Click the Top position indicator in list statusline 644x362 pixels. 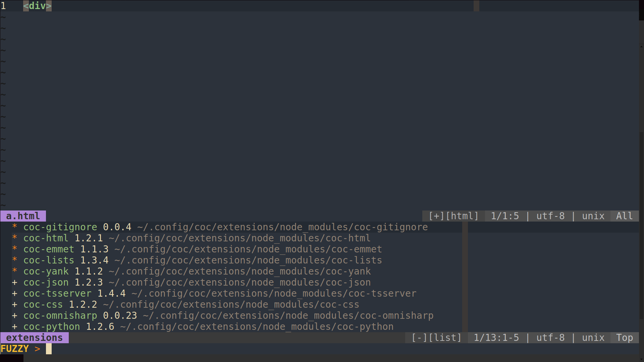(625, 338)
